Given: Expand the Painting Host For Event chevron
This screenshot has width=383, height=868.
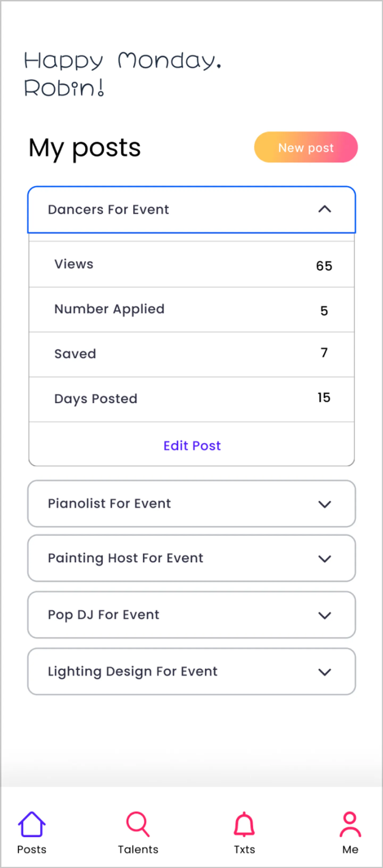Looking at the screenshot, I should pos(324,559).
